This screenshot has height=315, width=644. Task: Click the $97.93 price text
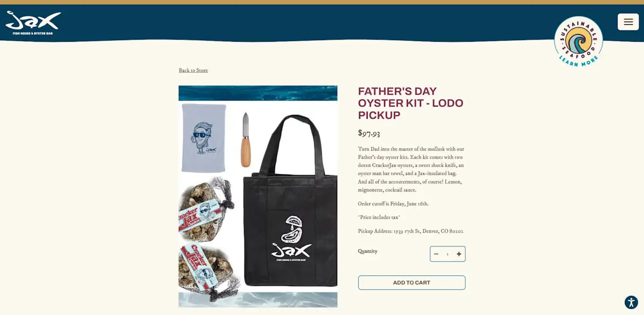[369, 133]
